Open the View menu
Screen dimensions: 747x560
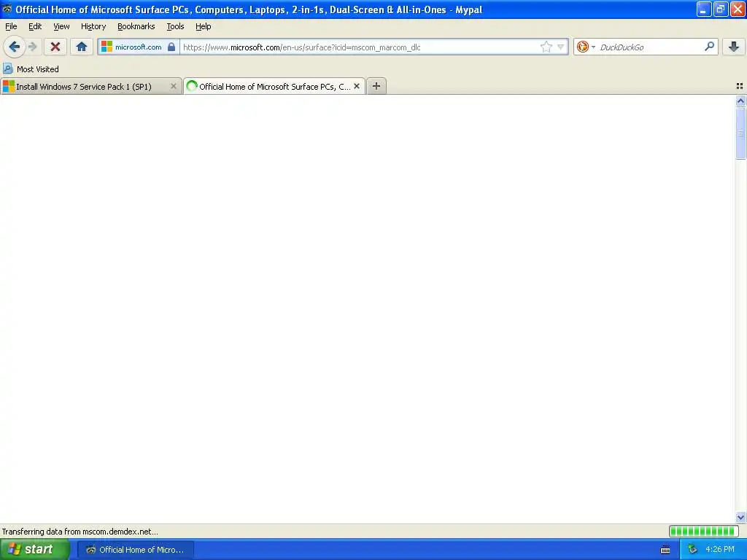[61, 26]
